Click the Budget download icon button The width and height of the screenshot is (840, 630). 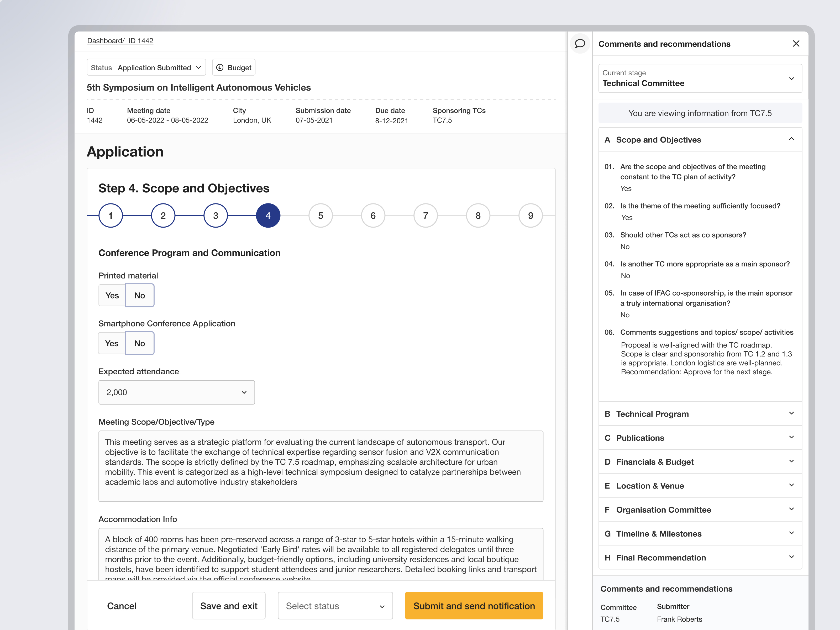[234, 68]
